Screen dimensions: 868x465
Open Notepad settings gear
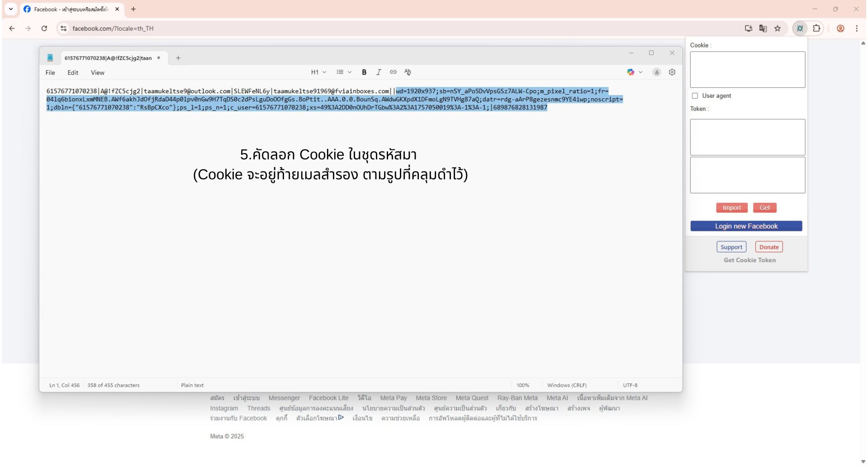[672, 72]
